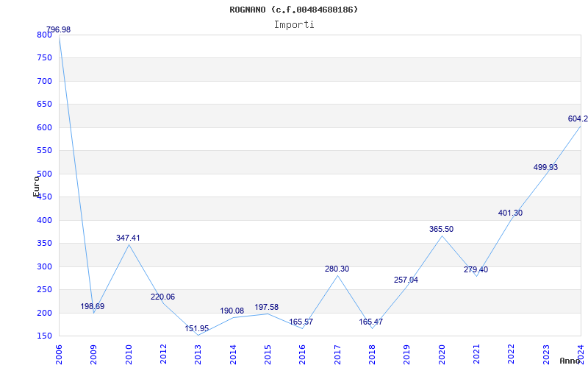The image size is (588, 368).
Task: Select the 400 y-axis tick label
Action: [x=44, y=220]
